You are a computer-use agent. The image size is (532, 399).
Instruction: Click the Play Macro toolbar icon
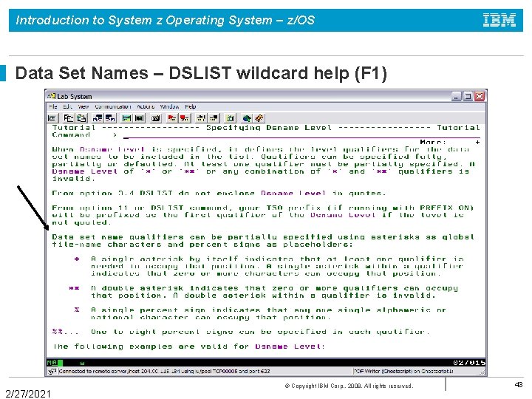(x=201, y=118)
